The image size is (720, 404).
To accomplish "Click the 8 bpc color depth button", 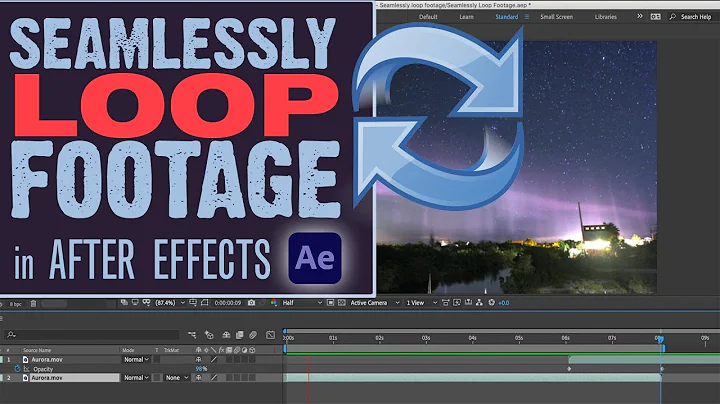I will (15, 304).
